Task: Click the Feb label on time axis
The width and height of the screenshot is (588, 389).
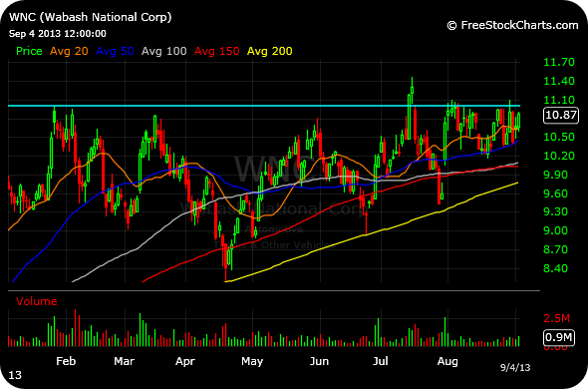Action: [x=66, y=361]
